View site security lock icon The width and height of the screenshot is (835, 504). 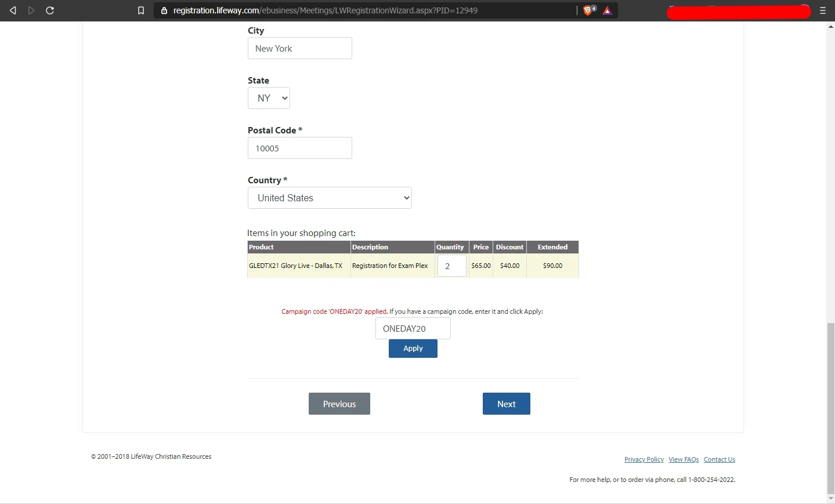point(164,10)
